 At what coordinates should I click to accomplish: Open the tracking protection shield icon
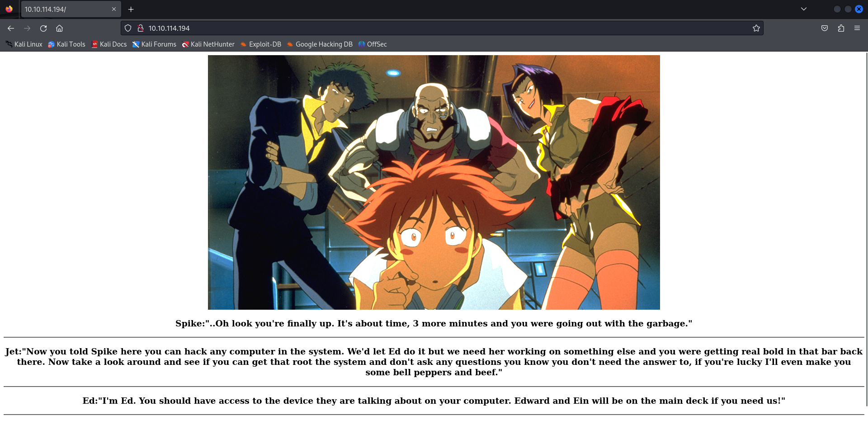point(128,28)
